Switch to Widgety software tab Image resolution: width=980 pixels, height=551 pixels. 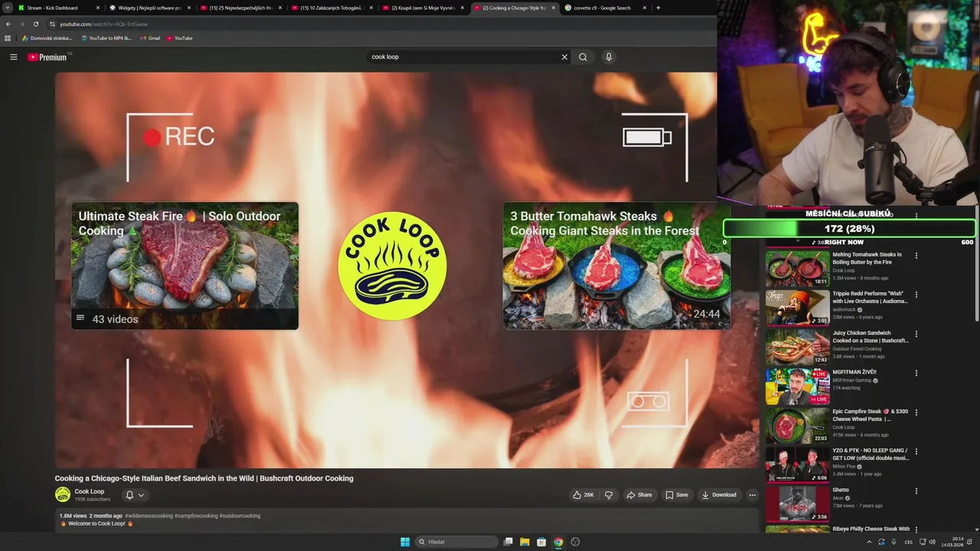pos(149,8)
